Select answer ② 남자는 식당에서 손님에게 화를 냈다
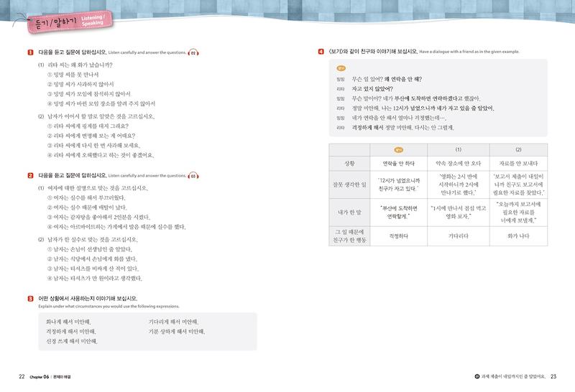 coord(92,259)
